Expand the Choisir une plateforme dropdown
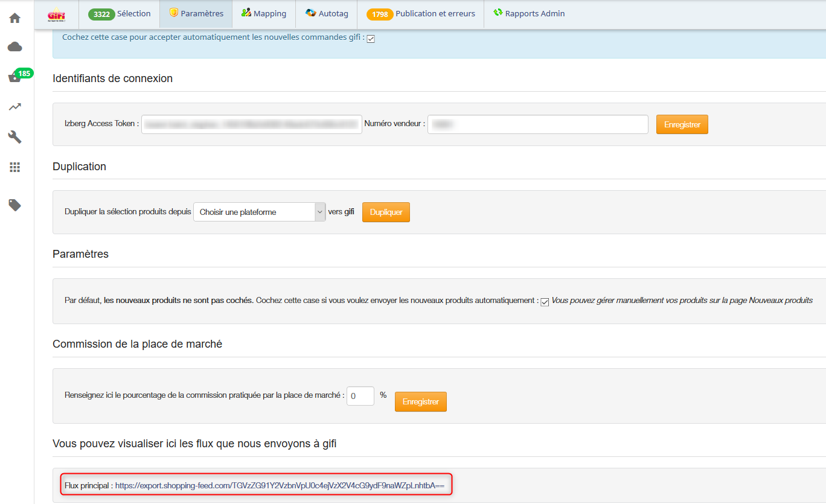This screenshot has width=826, height=504. (x=260, y=212)
